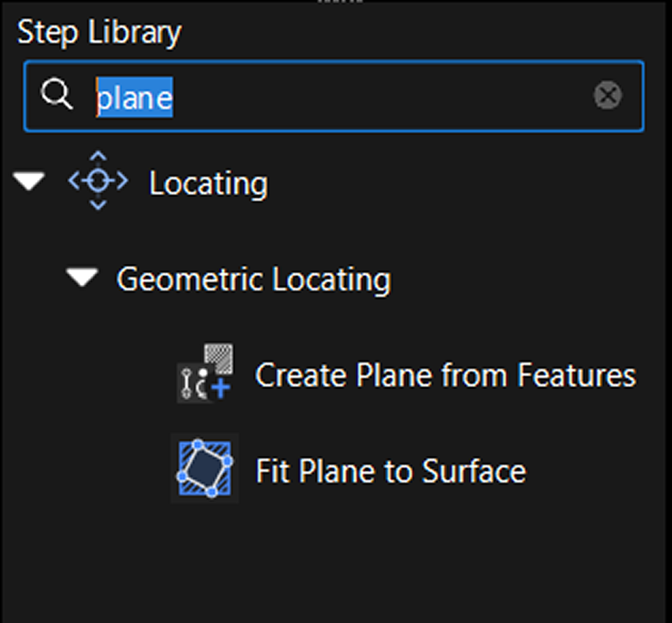Select the Locating category label

tap(208, 183)
